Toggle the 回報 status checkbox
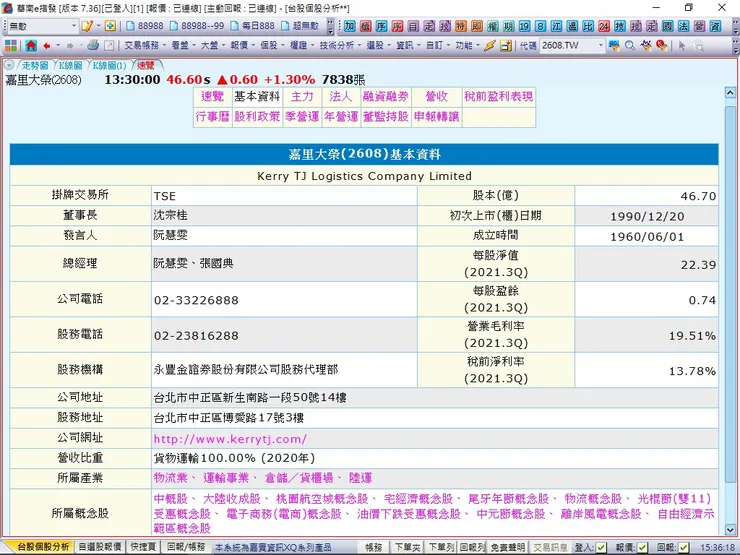Viewport: 740px width, 555px height. point(683,547)
